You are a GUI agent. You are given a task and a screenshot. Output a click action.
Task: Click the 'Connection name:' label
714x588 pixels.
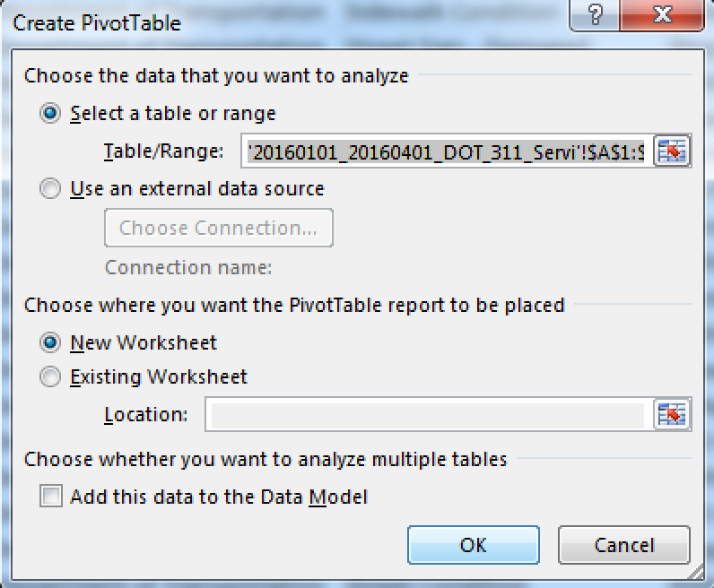188,268
